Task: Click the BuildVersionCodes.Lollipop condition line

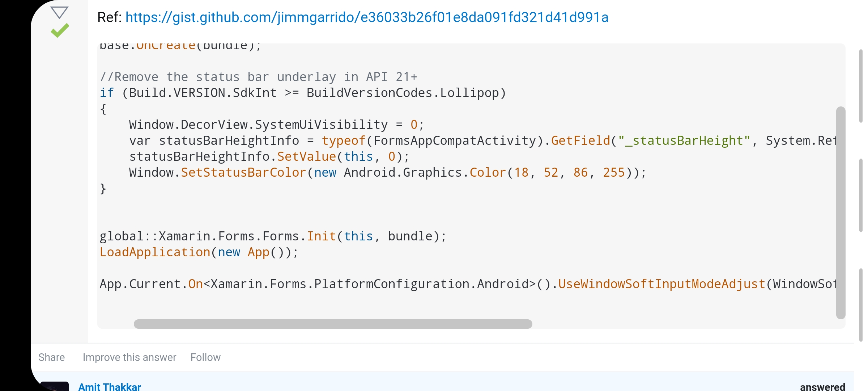Action: tap(303, 93)
